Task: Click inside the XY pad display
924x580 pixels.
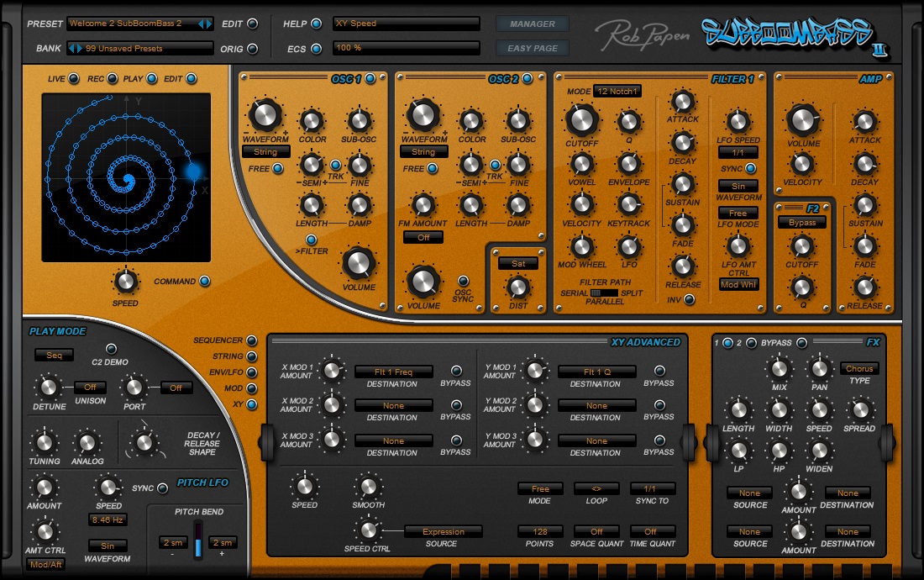Action: (126, 177)
